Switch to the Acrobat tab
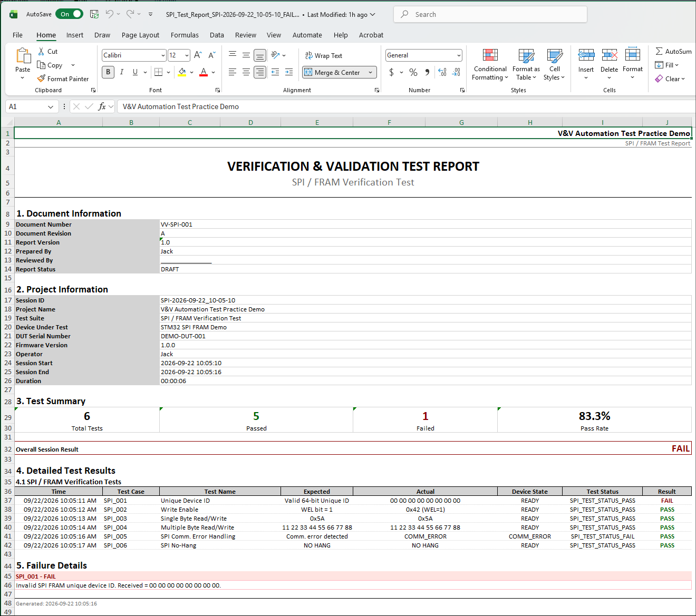696x616 pixels. (x=371, y=35)
